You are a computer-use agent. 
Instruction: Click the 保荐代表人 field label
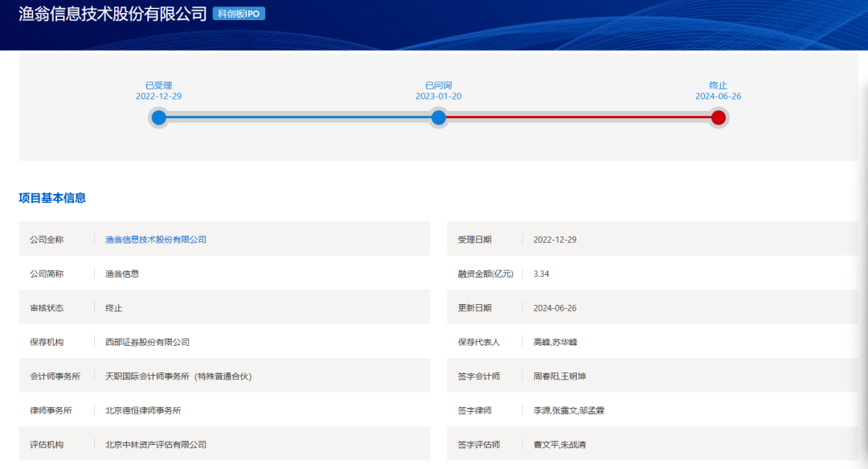tap(479, 343)
